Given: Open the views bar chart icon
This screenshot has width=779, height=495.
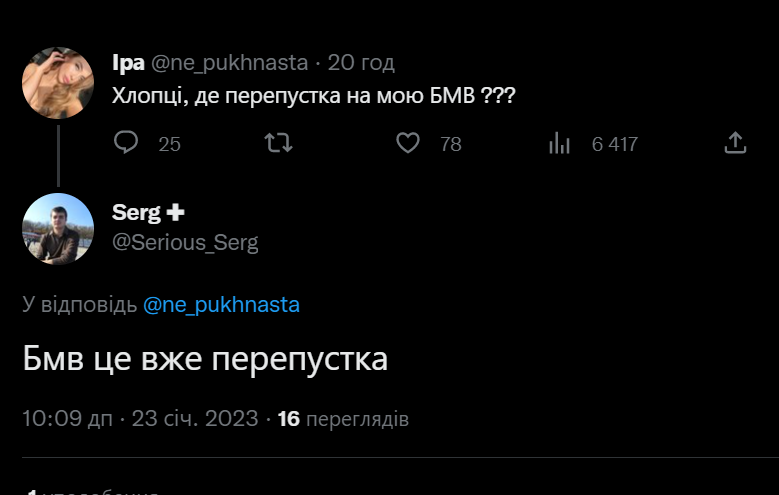Looking at the screenshot, I should [x=559, y=144].
